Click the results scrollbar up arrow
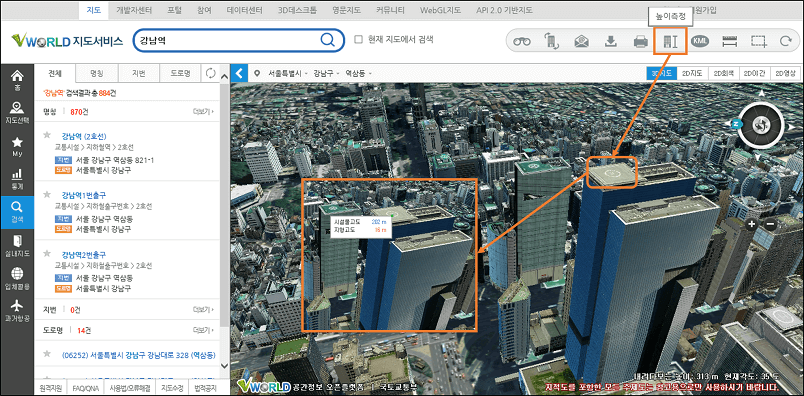This screenshot has height=396, width=804. pyautogui.click(x=224, y=76)
